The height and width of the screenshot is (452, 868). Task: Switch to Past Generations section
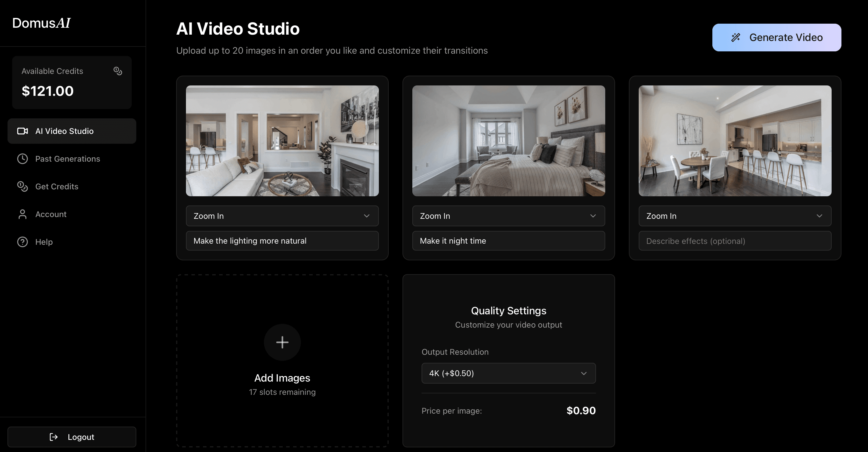pos(67,159)
